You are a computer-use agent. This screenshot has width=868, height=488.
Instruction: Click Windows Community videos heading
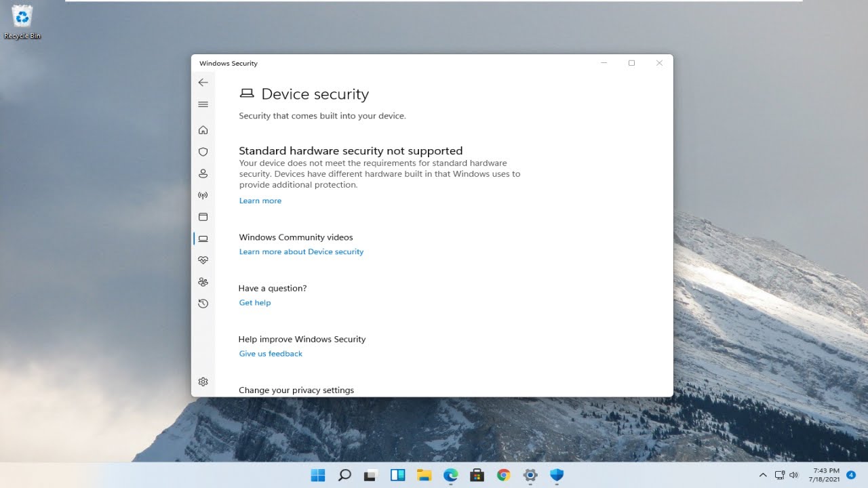(296, 237)
